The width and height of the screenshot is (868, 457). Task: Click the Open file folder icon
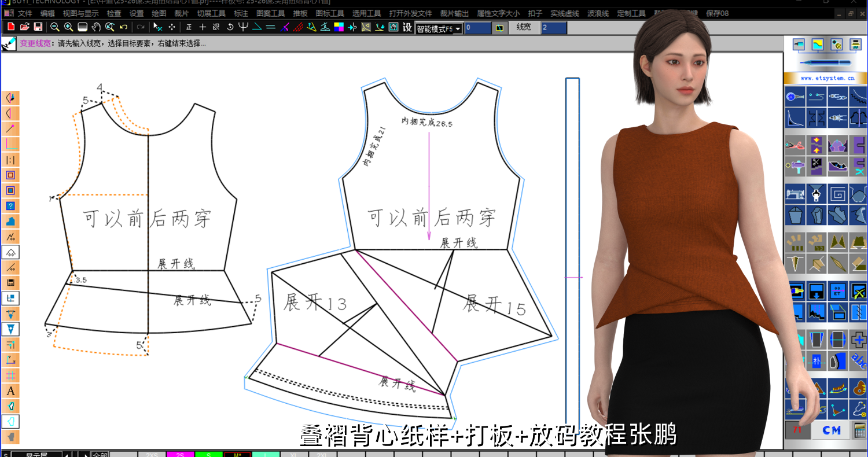[24, 27]
